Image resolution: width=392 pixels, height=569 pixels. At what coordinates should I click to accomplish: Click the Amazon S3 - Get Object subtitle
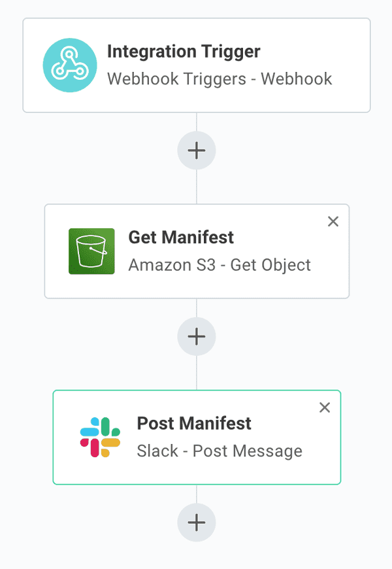(x=221, y=265)
